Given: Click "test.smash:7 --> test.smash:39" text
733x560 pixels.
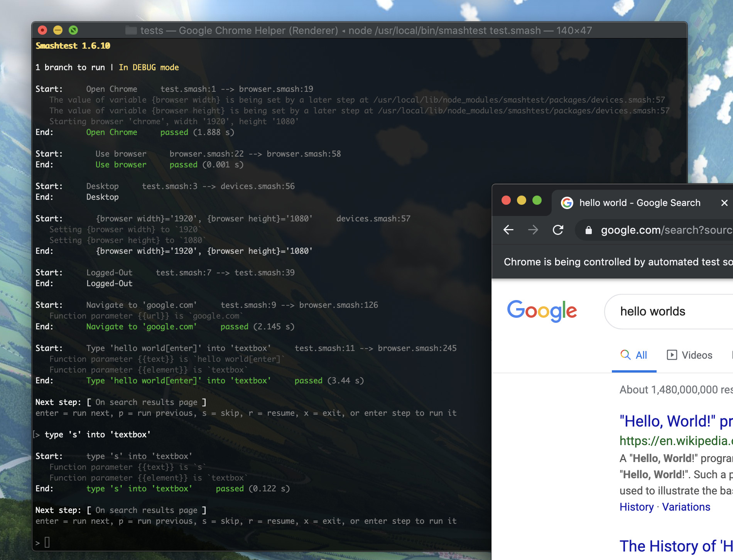Looking at the screenshot, I should tap(225, 273).
